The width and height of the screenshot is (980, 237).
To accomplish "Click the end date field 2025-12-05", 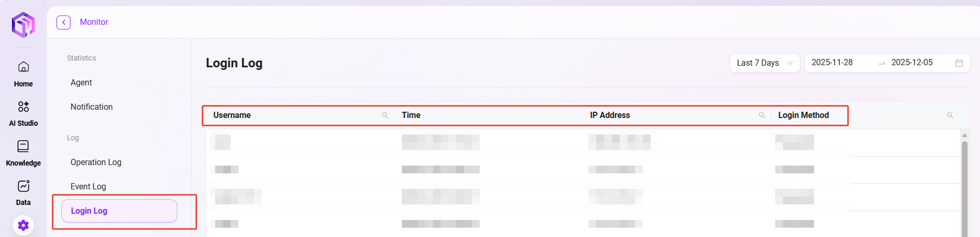I will (x=912, y=63).
